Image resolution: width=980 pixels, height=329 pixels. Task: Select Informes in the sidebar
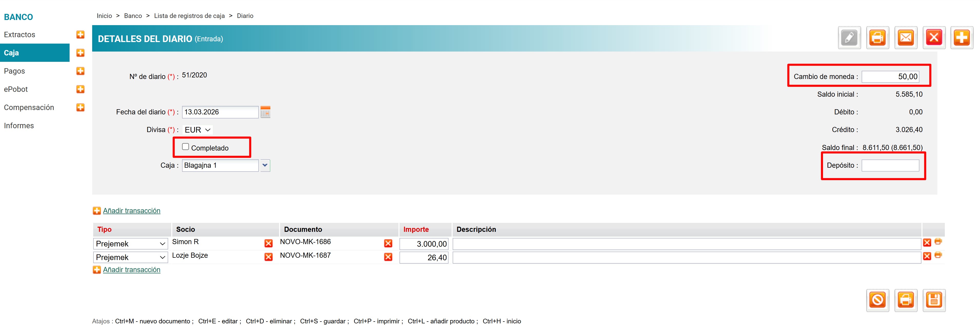[19, 126]
